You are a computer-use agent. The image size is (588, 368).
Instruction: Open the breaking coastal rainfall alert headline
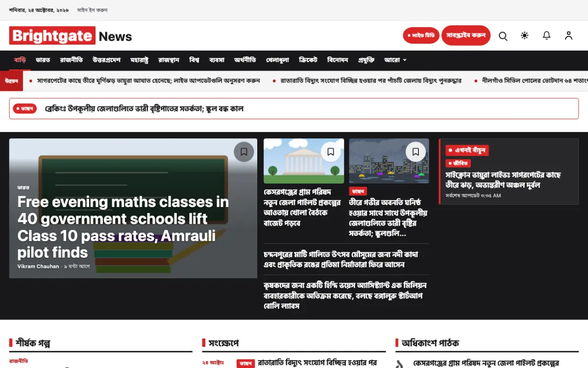tap(144, 108)
